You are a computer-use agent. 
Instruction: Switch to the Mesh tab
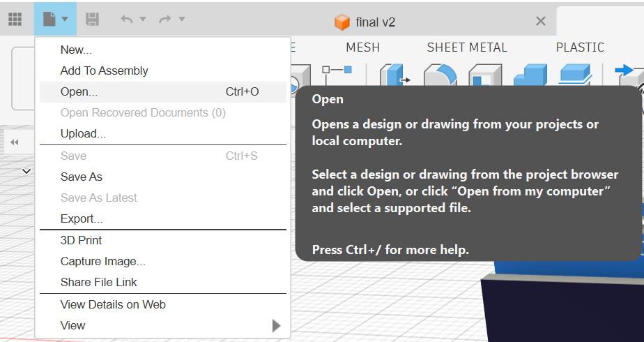point(363,47)
